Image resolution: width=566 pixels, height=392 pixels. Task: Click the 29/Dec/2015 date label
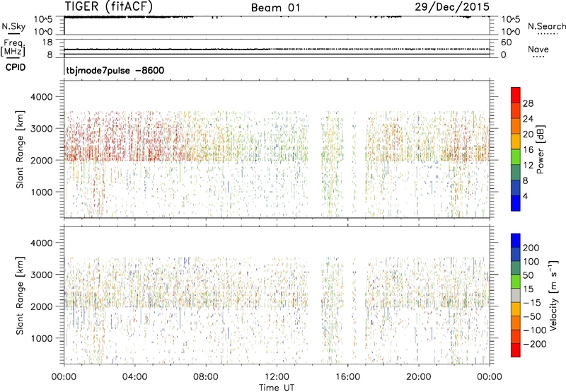452,6
